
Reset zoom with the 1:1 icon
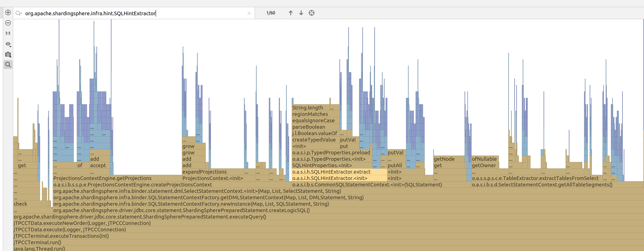click(x=8, y=33)
